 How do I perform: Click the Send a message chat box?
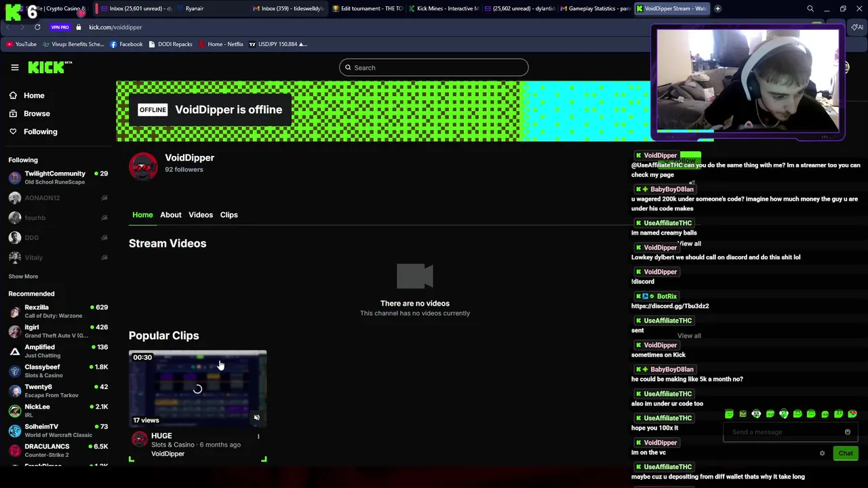point(783,432)
